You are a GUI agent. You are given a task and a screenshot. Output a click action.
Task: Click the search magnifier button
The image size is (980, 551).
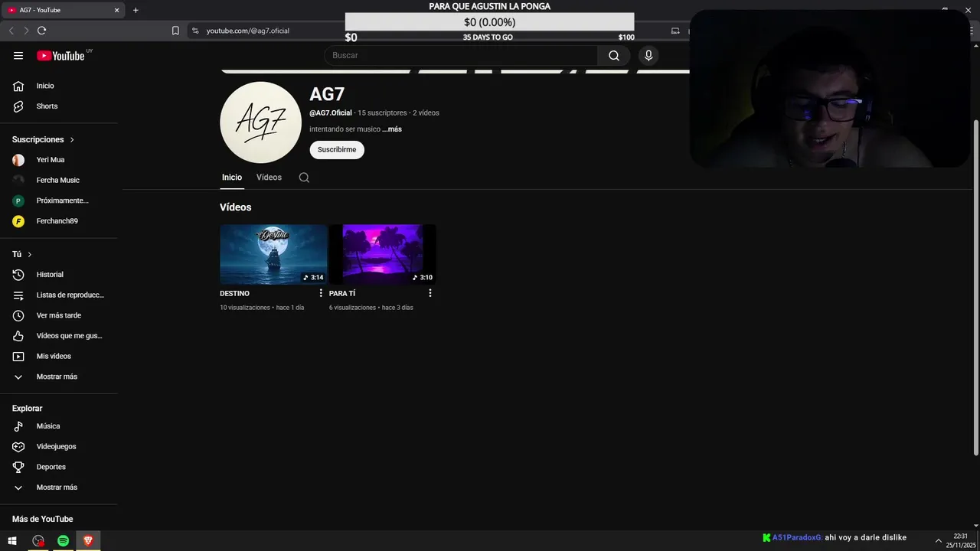click(x=614, y=55)
